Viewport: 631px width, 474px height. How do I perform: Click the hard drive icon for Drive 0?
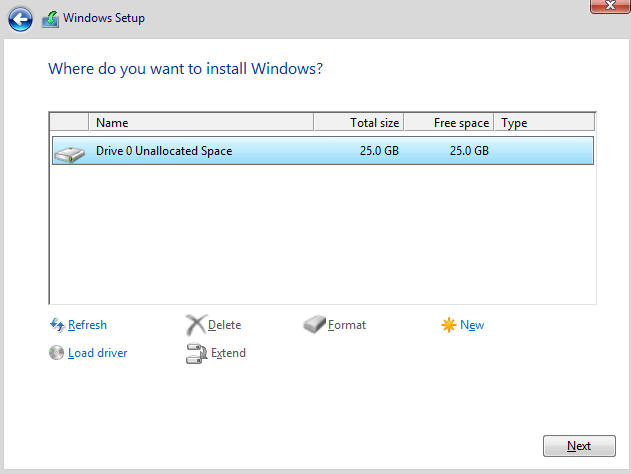(70, 152)
